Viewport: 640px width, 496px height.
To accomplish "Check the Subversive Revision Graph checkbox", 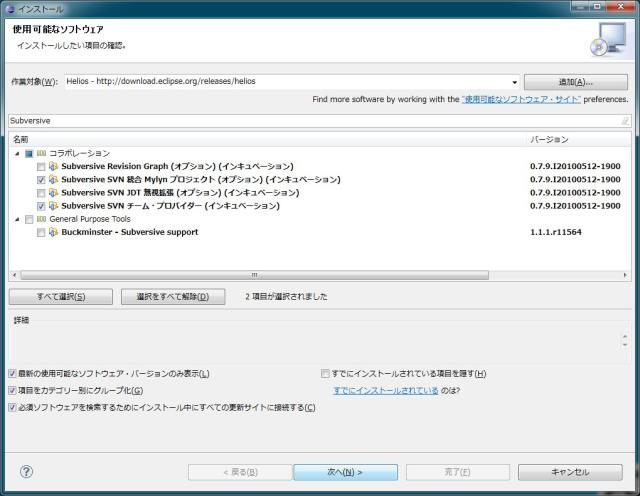I will click(x=41, y=166).
